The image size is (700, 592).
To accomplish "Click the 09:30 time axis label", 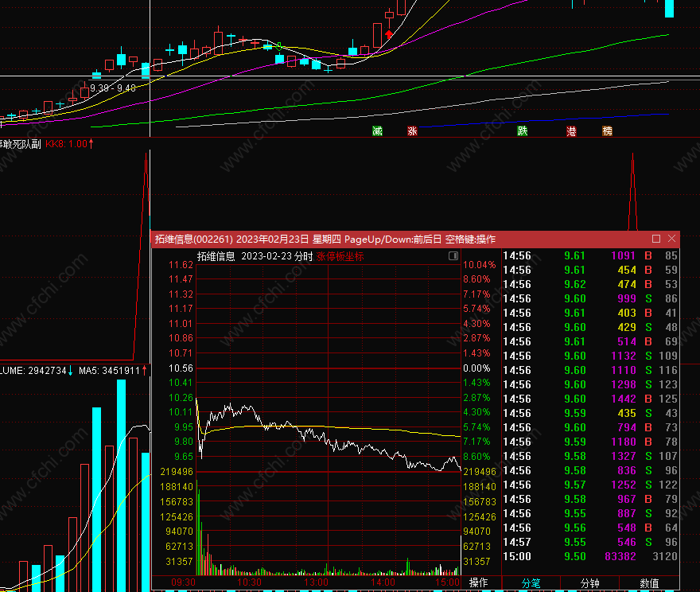I will 184,582.
